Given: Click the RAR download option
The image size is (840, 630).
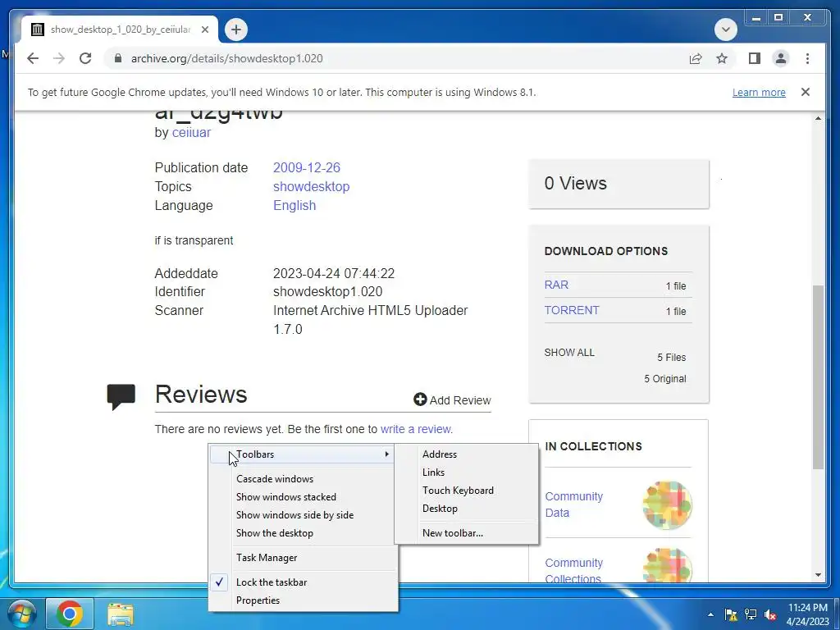Looking at the screenshot, I should [556, 285].
